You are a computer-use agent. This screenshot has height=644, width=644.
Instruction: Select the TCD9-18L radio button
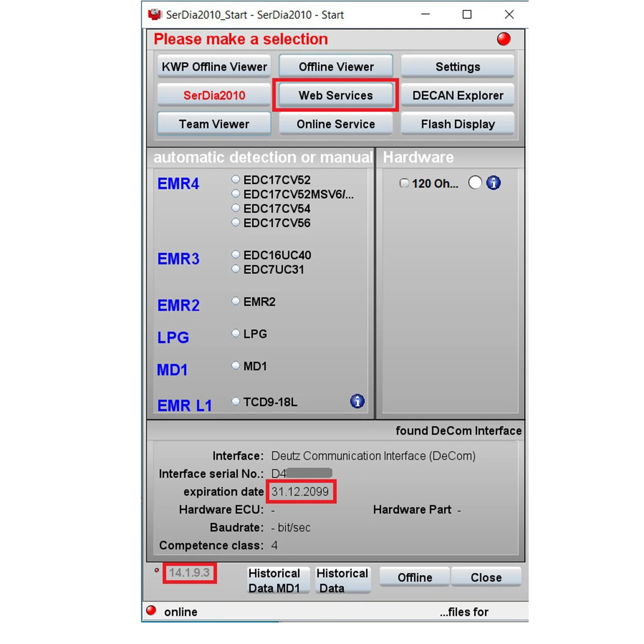tap(235, 401)
